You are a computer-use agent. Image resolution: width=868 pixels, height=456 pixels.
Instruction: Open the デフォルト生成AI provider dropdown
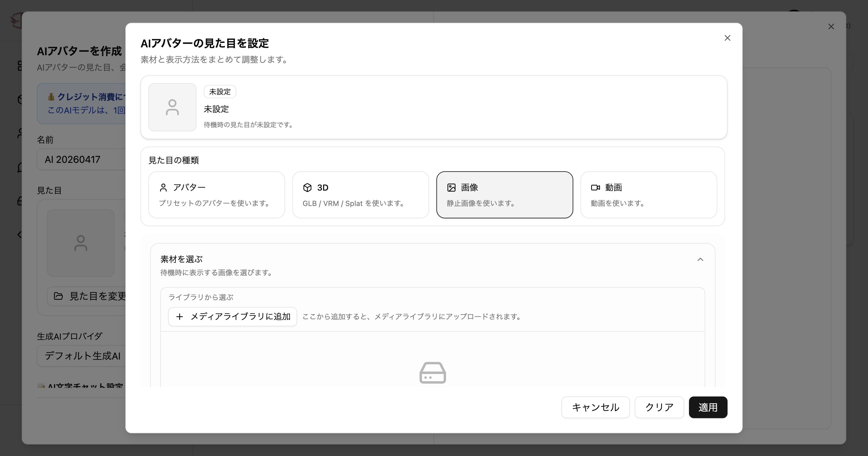(81, 356)
